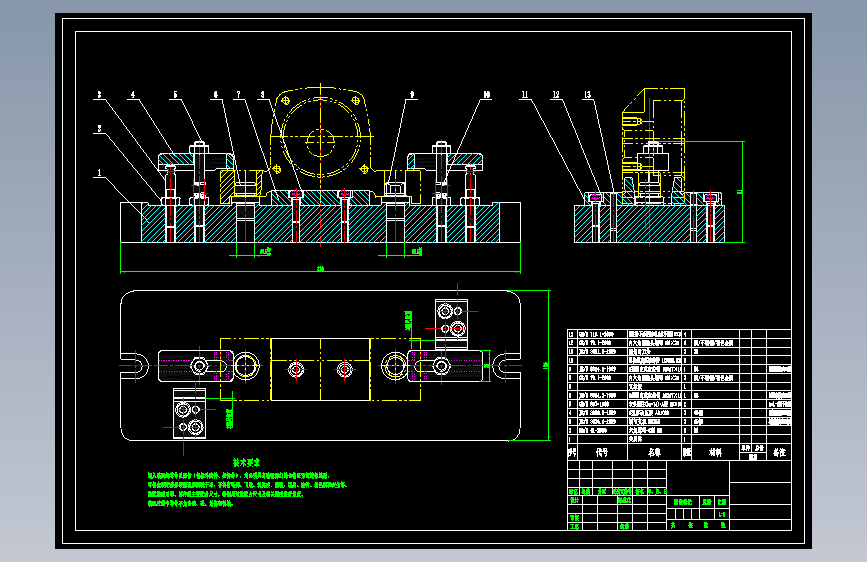This screenshot has height=562, width=867.
Task: Click part balloon number 10
Action: (x=487, y=95)
